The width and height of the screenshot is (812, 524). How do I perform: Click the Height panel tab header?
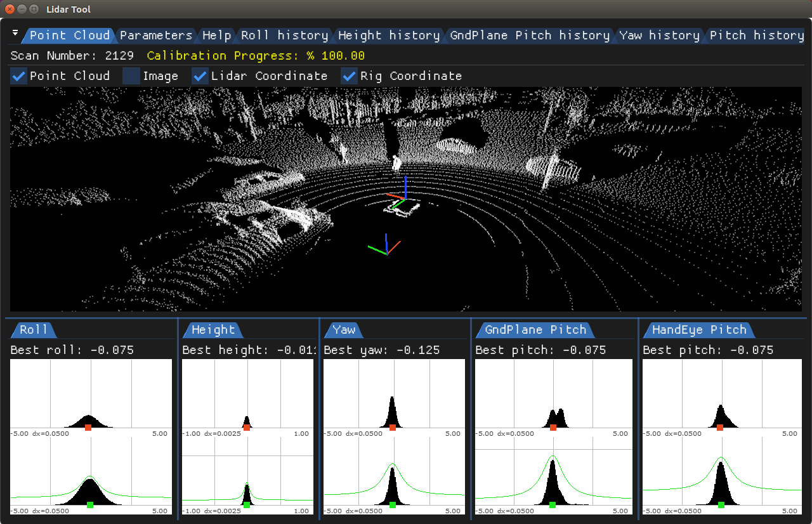(x=213, y=330)
